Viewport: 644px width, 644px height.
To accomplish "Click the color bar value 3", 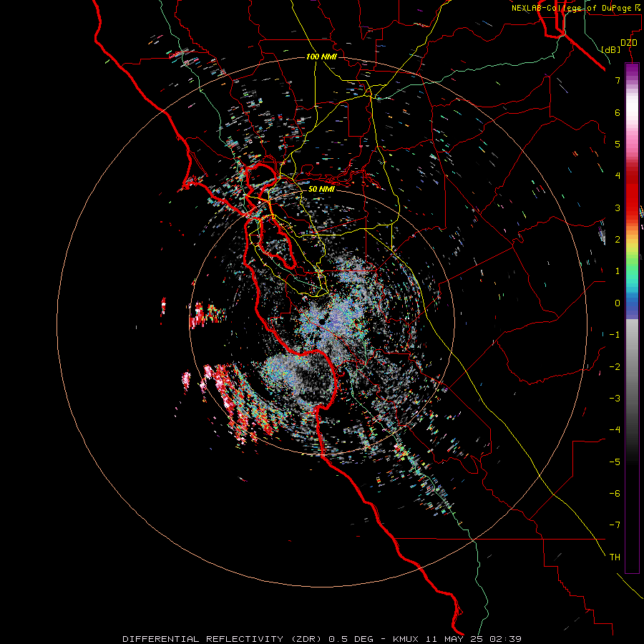I will [618, 208].
